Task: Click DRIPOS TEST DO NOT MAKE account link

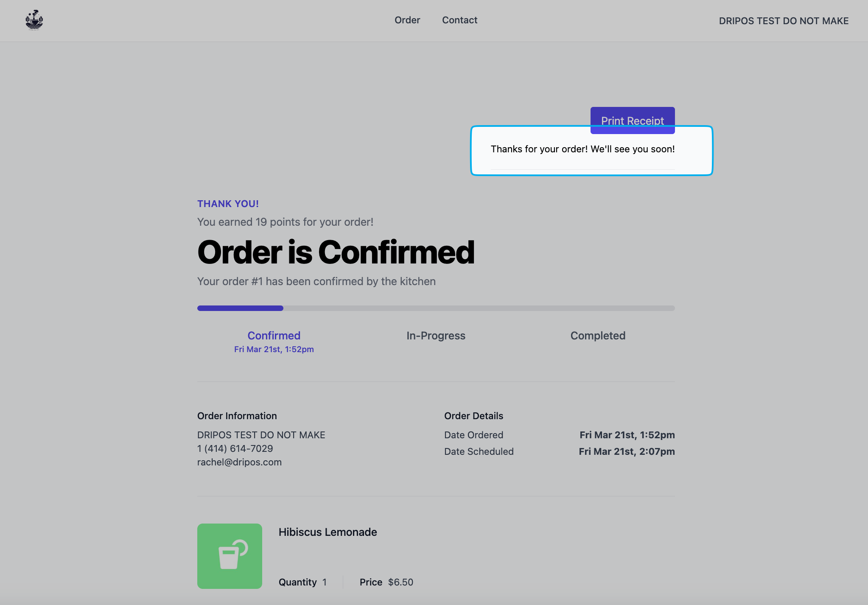Action: coord(783,21)
